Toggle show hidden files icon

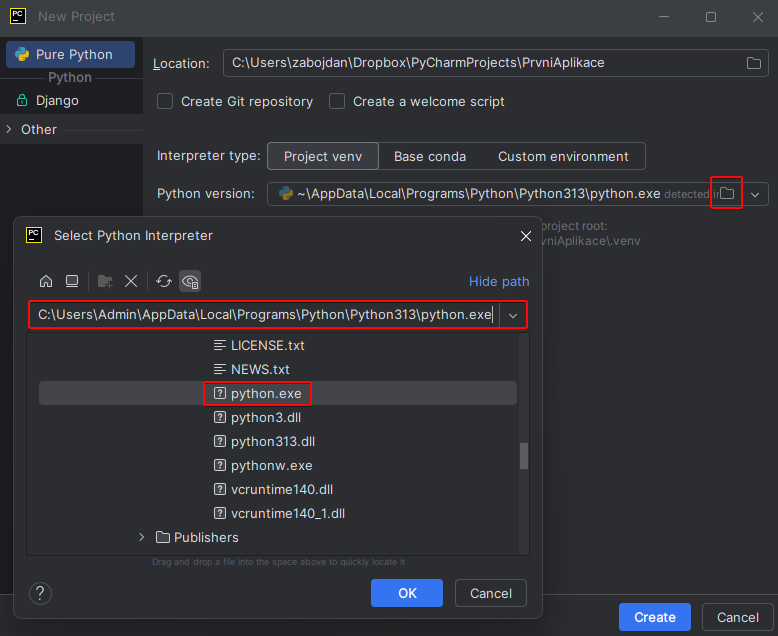tap(190, 281)
